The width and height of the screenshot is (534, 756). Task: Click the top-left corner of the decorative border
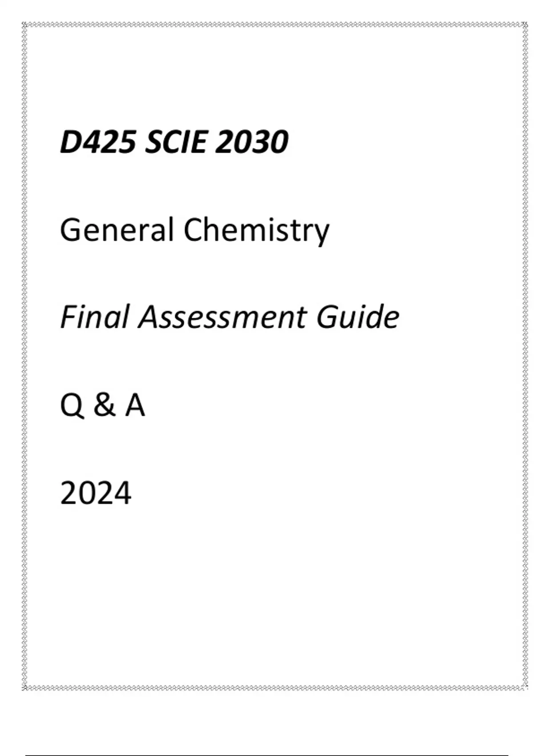[x=25, y=25]
